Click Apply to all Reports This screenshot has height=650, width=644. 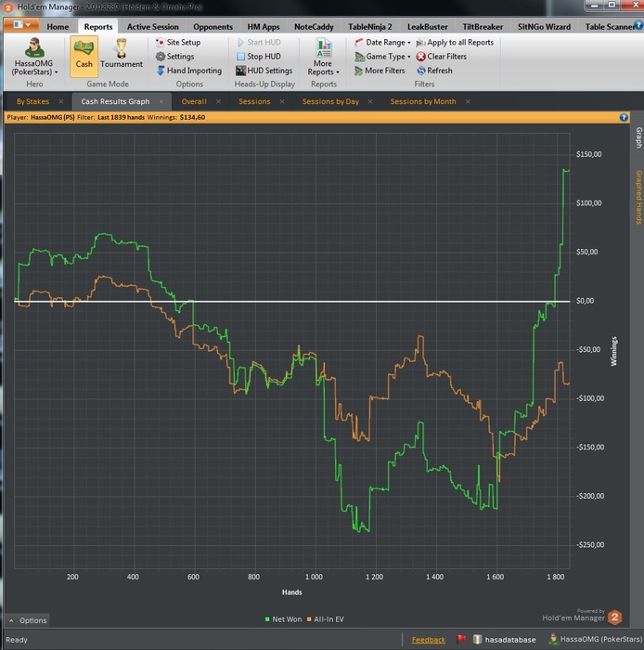455,43
